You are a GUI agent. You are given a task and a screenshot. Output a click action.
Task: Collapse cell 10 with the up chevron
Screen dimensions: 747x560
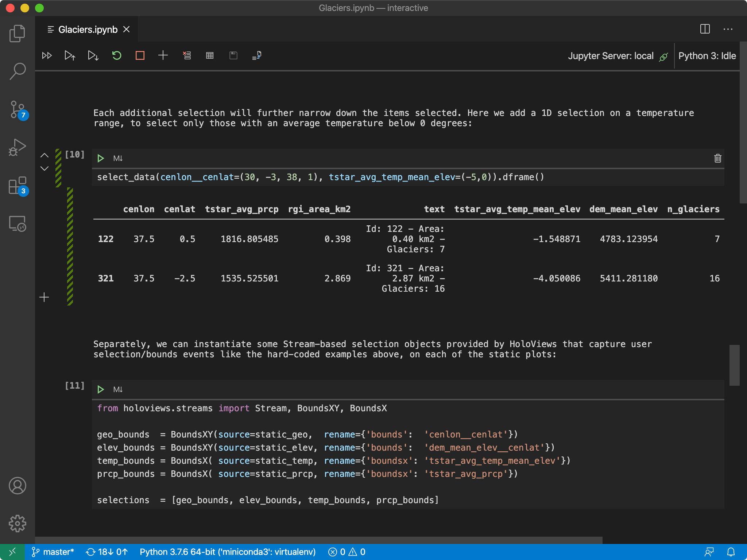point(44,155)
